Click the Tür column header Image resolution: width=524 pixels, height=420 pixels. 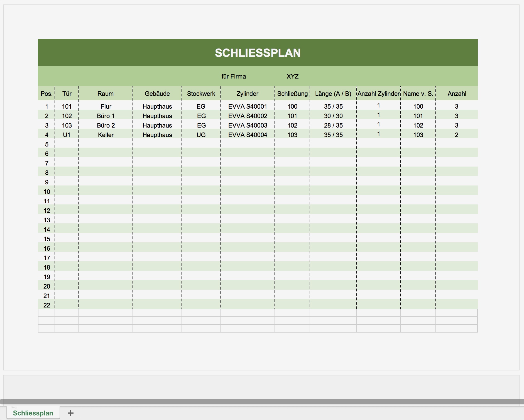click(x=67, y=94)
